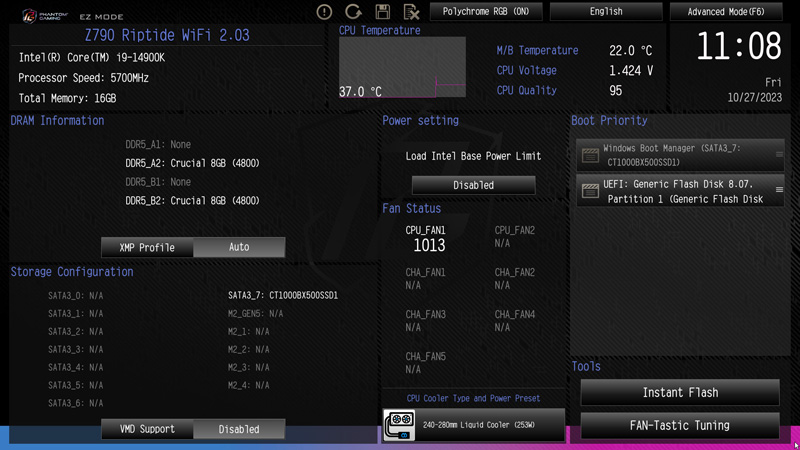Click the date 10/27/2023
800x450 pixels.
point(755,97)
